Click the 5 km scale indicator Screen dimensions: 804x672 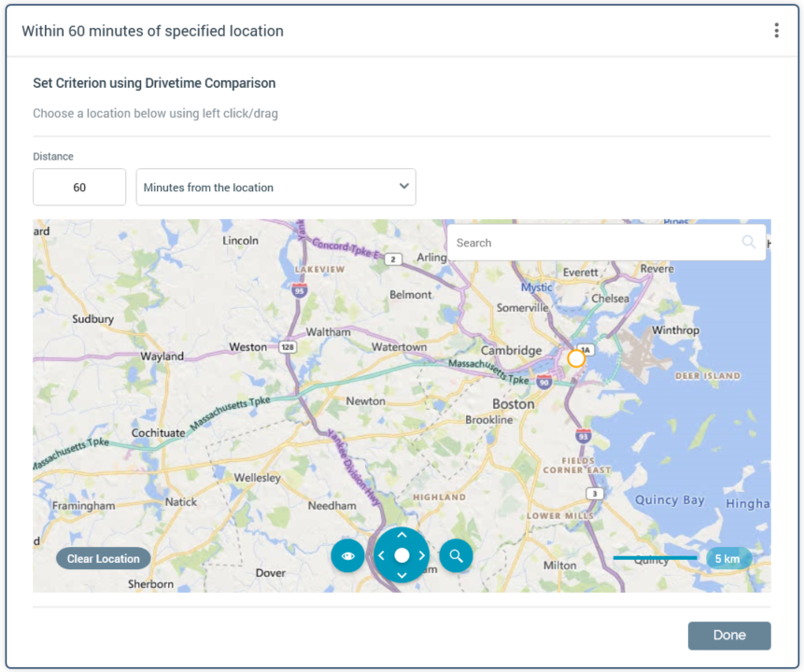tap(727, 559)
